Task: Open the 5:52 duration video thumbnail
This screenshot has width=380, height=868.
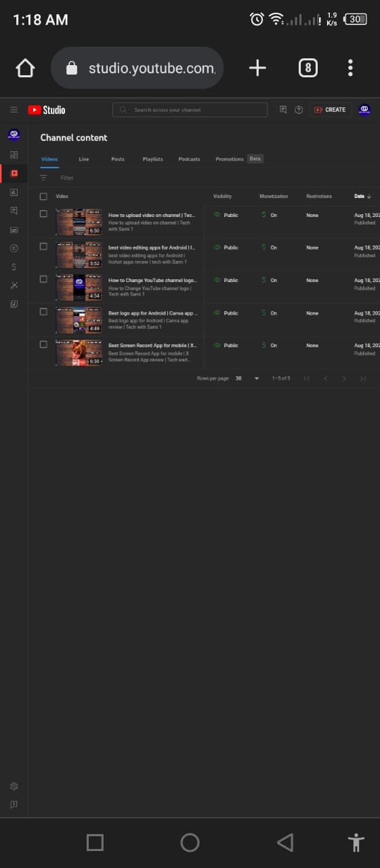Action: pos(79,255)
